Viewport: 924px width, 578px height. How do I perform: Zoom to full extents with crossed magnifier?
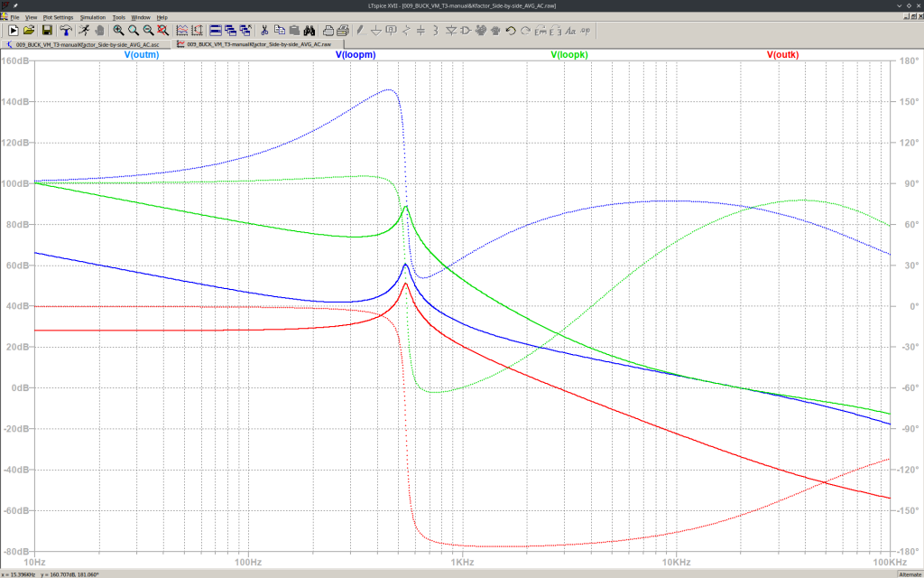163,31
